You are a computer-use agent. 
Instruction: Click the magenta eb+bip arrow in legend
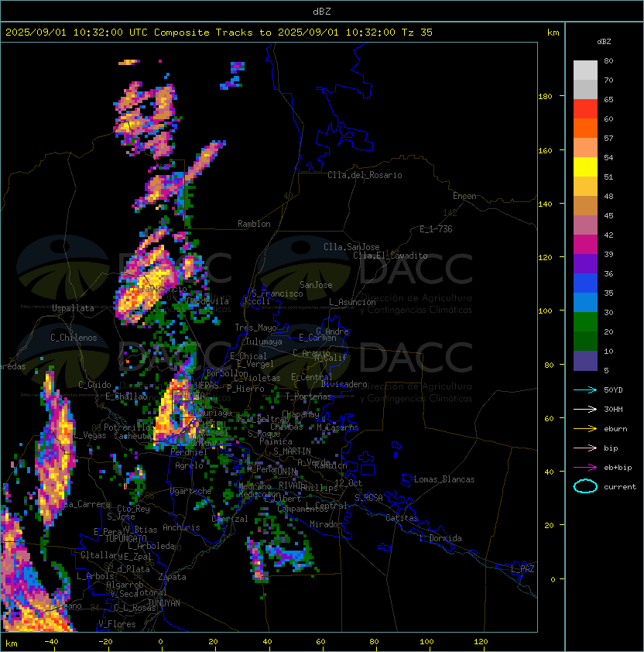585,468
